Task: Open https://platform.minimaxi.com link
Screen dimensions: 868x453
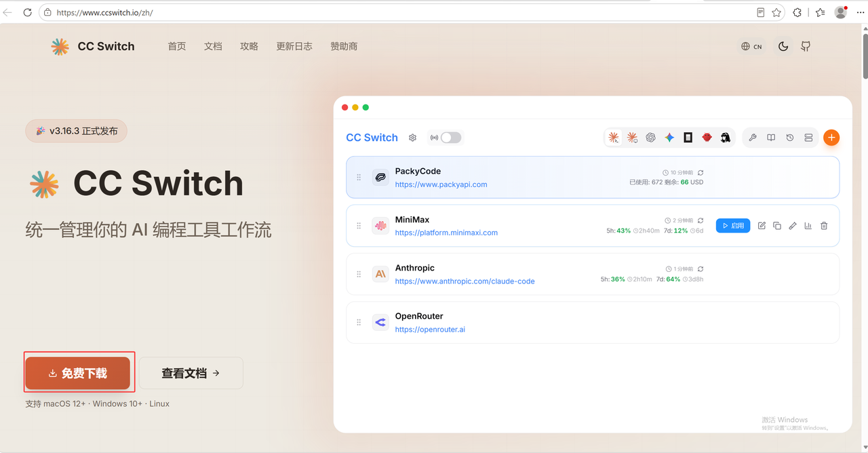Action: [x=446, y=233]
